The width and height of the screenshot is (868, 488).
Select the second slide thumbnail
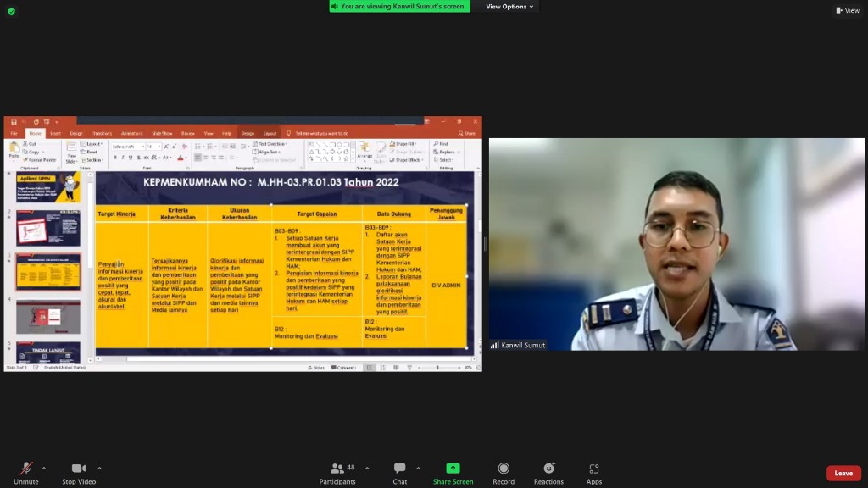48,229
